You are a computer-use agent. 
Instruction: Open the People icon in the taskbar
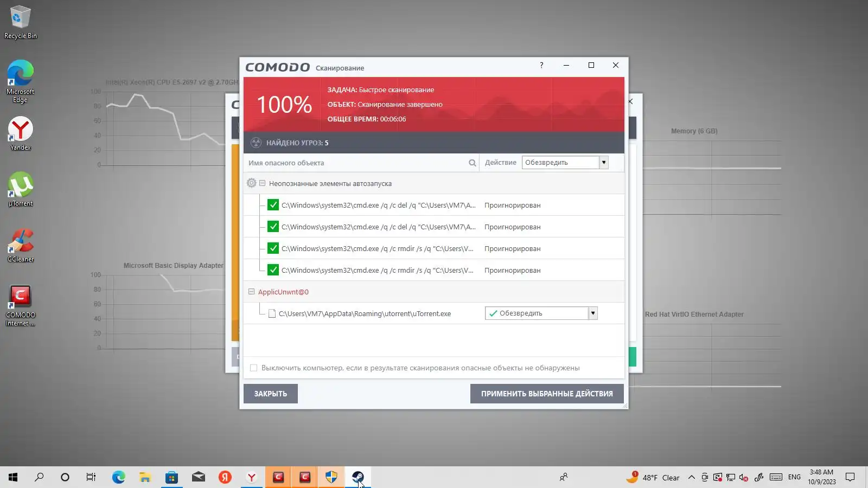coord(564,477)
